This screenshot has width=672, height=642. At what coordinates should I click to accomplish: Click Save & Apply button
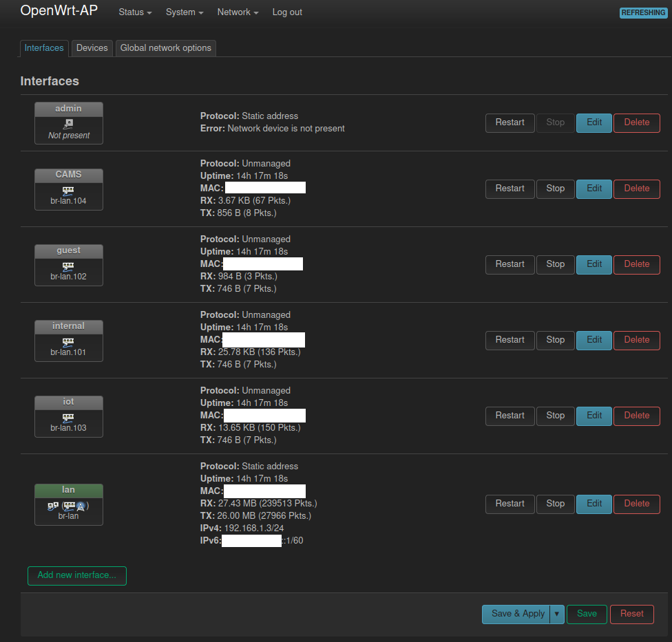(516, 614)
